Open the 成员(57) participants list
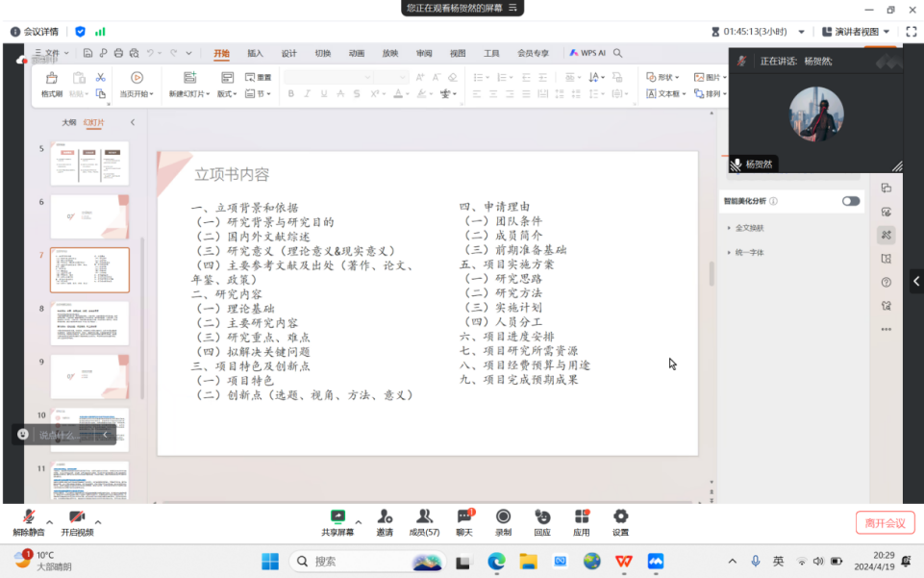 tap(424, 518)
